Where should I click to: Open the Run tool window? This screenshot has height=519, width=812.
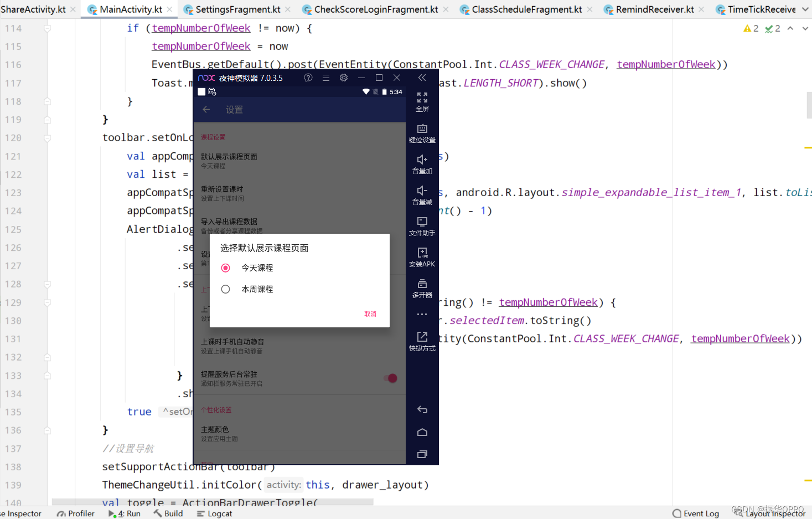coord(125,513)
